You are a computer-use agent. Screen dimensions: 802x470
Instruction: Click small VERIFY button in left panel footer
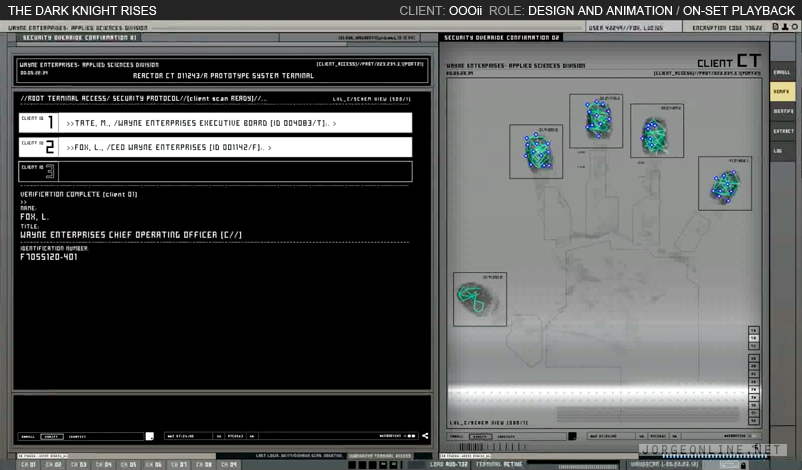coord(52,436)
